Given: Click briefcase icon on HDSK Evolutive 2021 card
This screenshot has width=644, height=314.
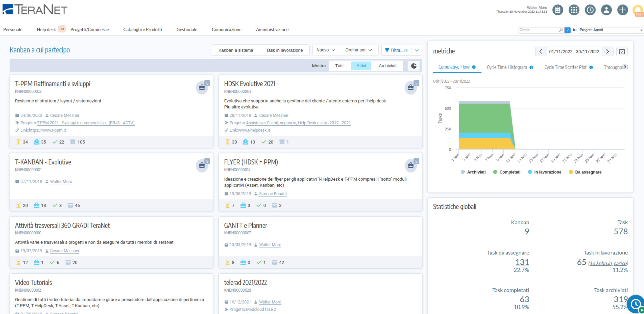Looking at the screenshot, I should [x=411, y=87].
